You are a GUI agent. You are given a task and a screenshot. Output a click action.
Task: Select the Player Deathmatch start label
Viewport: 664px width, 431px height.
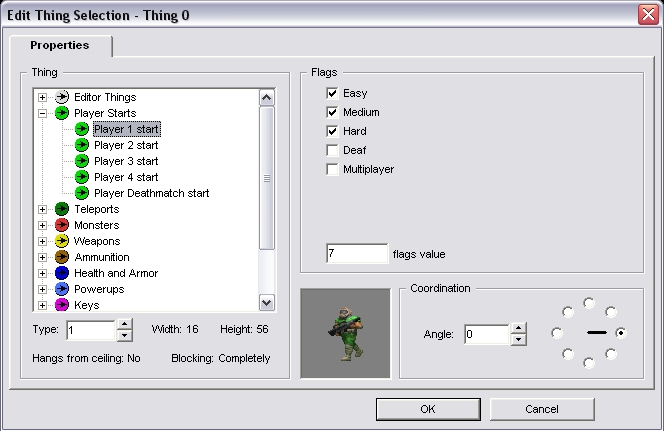[x=152, y=193]
